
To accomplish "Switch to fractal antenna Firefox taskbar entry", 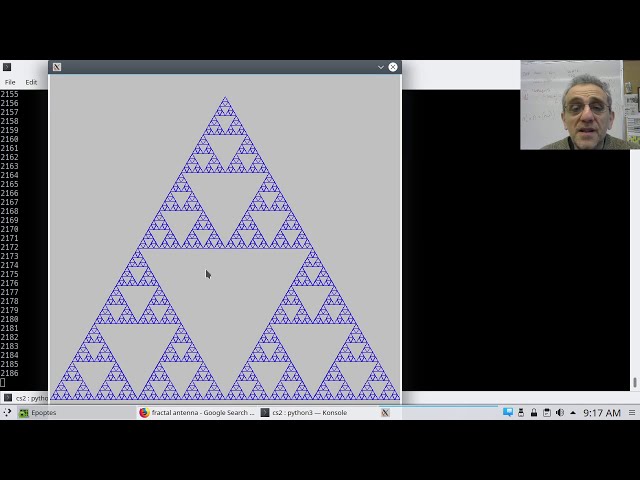I will (x=197, y=413).
